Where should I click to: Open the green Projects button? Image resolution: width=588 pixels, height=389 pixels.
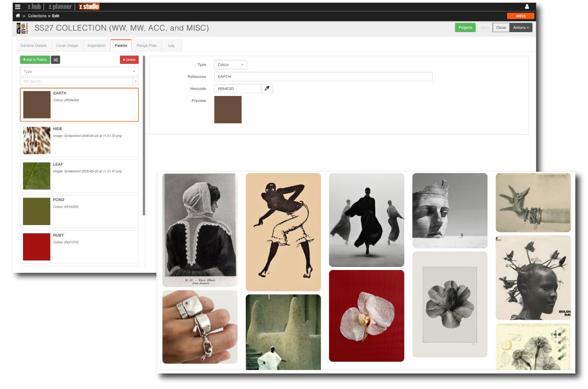465,28
